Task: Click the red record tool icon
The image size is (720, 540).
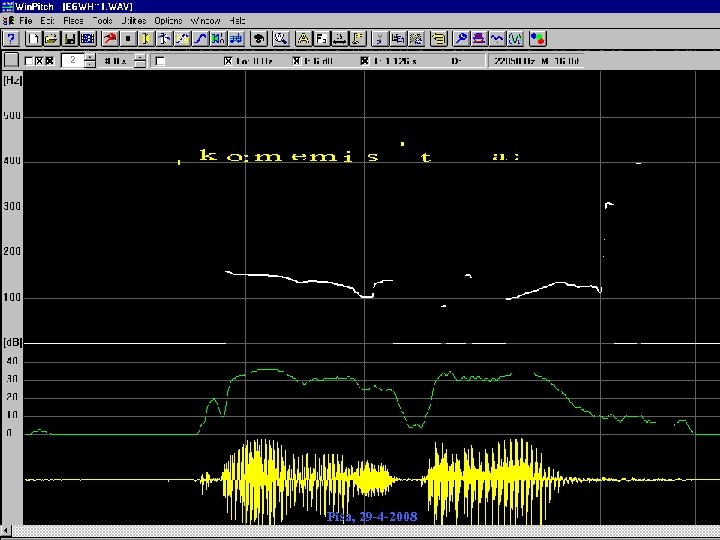Action: [110, 39]
